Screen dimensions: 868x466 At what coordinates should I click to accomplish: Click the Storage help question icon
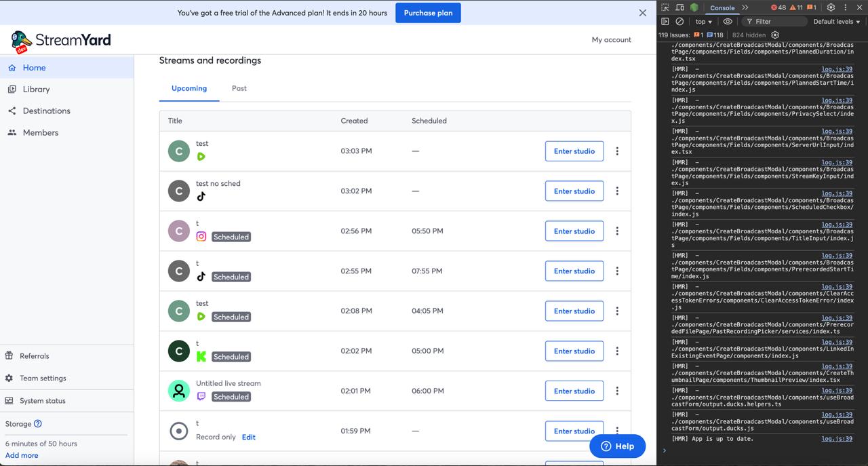tap(38, 424)
